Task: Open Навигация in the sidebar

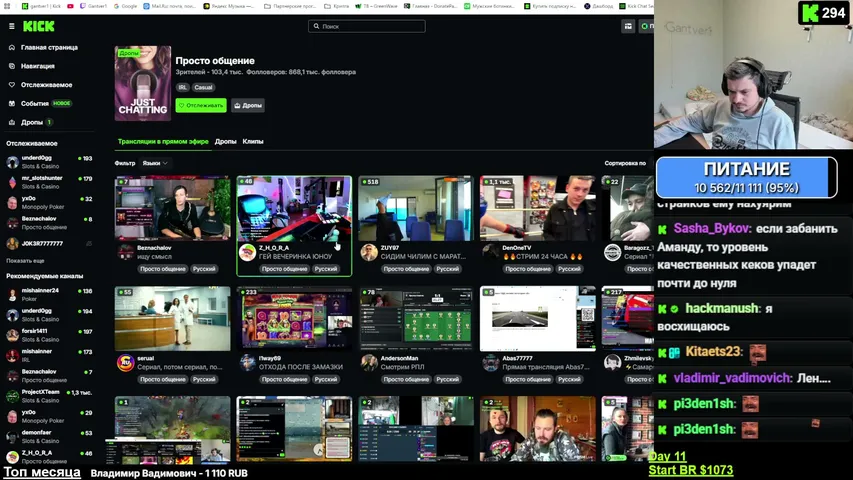Action: pos(38,66)
